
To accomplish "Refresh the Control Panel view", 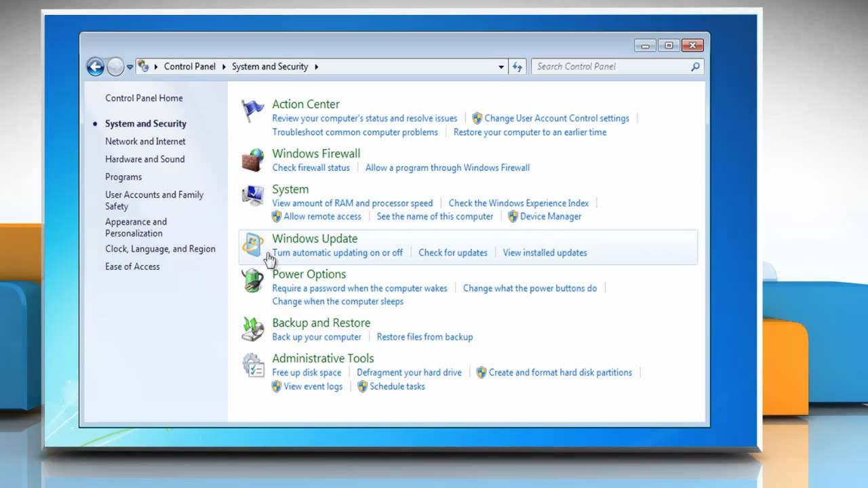I will click(518, 66).
